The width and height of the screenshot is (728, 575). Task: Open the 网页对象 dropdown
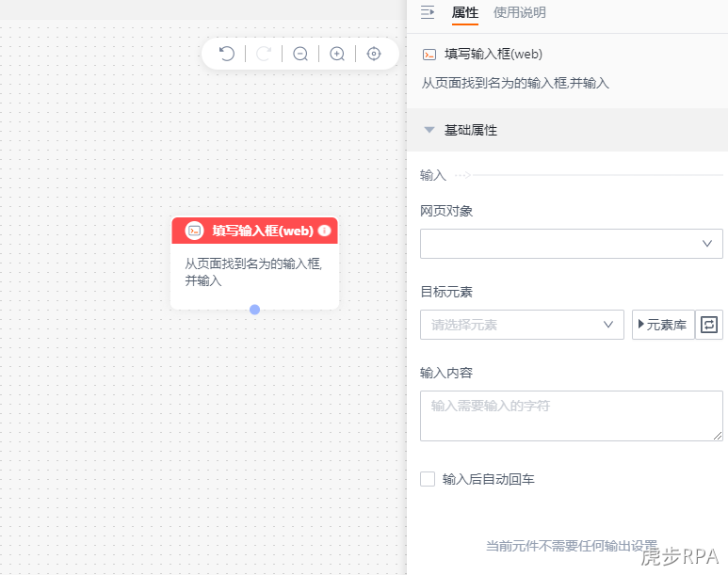pos(571,244)
